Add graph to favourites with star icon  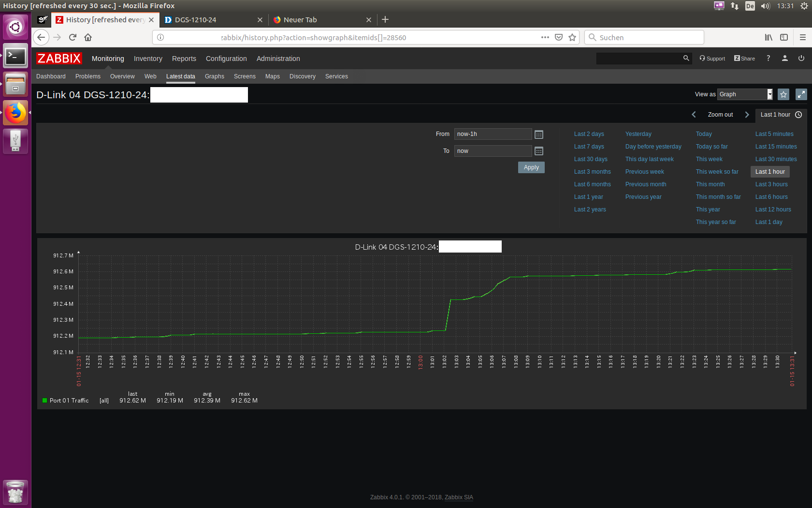[783, 94]
